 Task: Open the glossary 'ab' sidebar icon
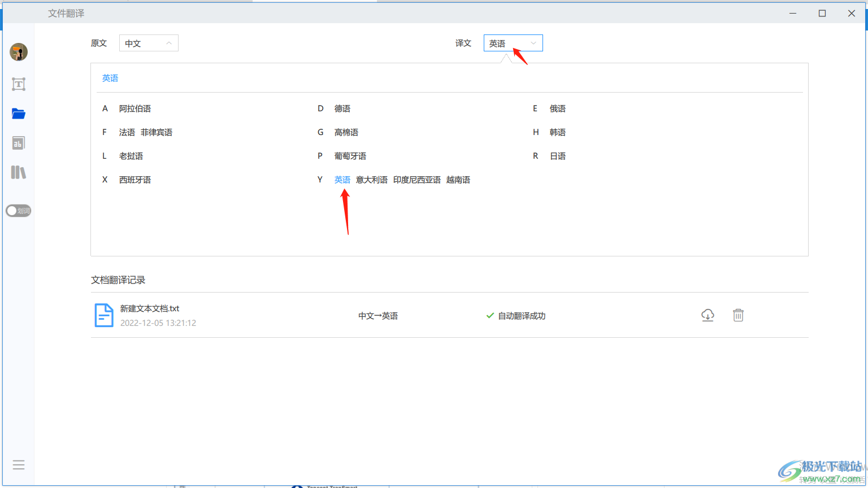coord(19,143)
